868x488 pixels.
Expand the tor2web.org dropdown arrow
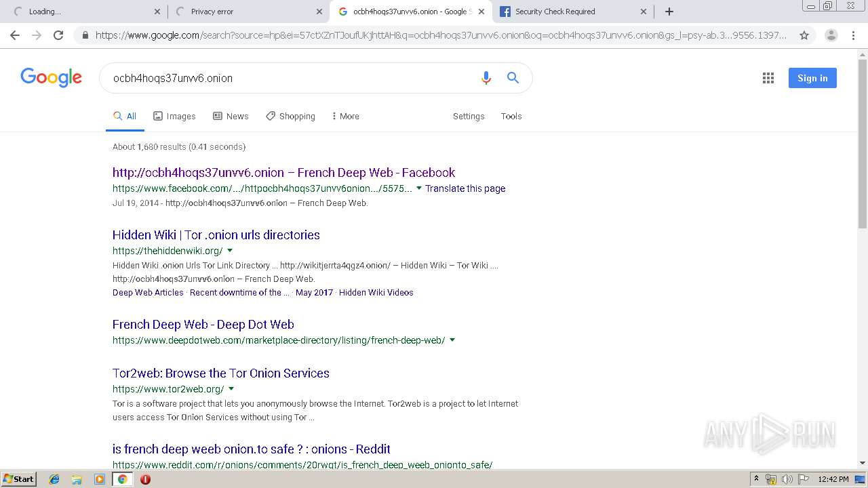pyautogui.click(x=231, y=389)
